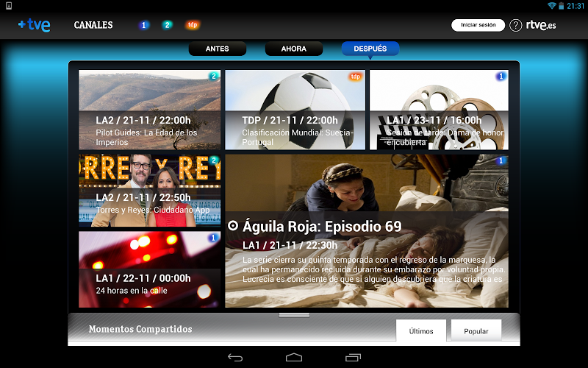The image size is (588, 368).
Task: Open Torres y Reyes: Ciudadano App card
Action: pyautogui.click(x=150, y=191)
